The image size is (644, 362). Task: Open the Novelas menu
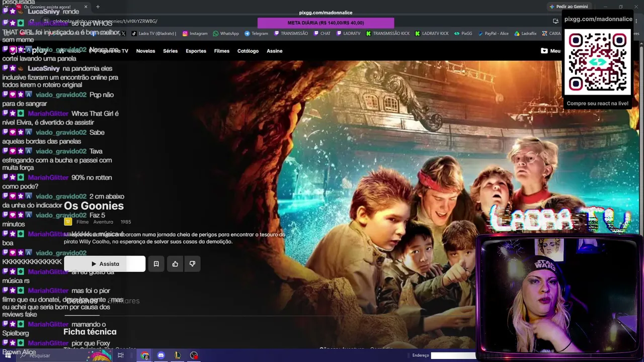tap(145, 51)
